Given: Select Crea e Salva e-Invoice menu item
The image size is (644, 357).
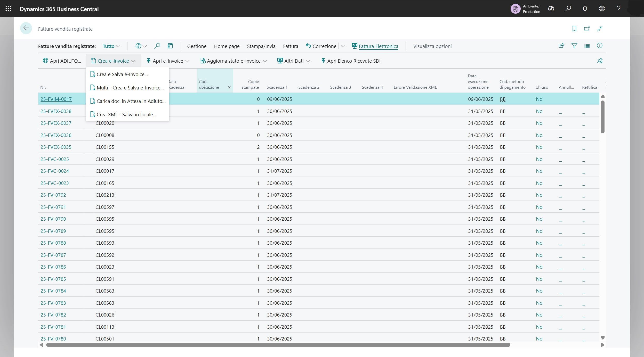Looking at the screenshot, I should click(x=122, y=74).
